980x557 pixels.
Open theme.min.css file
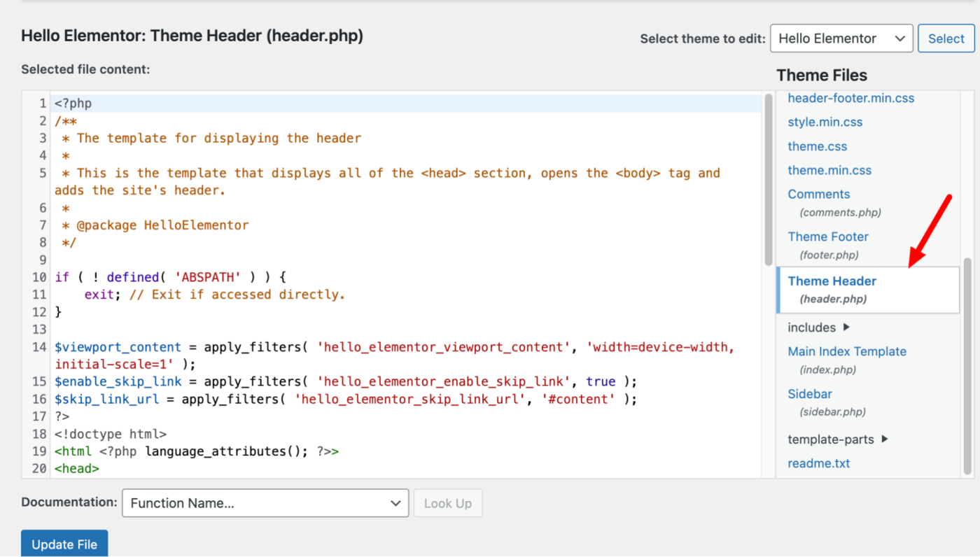coord(829,170)
